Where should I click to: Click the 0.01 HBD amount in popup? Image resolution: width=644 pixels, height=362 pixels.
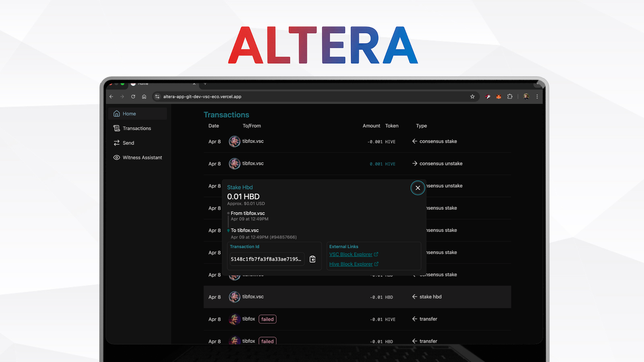243,197
